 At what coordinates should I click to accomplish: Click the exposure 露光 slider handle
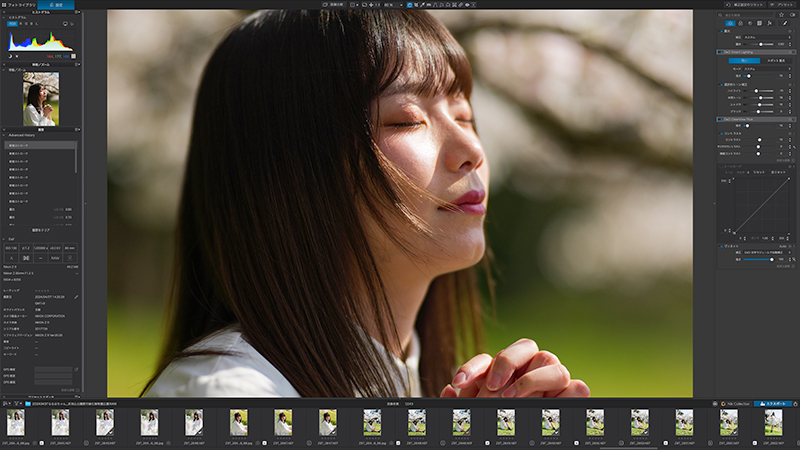[761, 44]
